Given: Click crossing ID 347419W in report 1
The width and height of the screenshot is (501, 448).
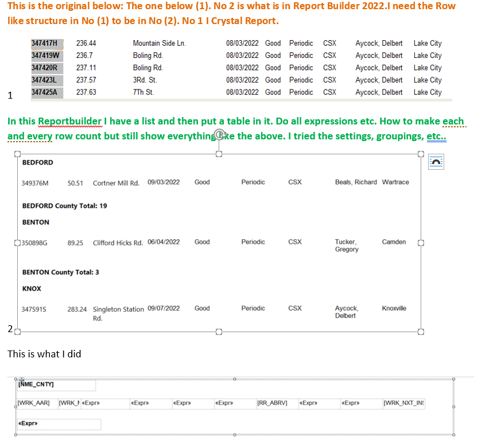Looking at the screenshot, I should click(x=45, y=55).
